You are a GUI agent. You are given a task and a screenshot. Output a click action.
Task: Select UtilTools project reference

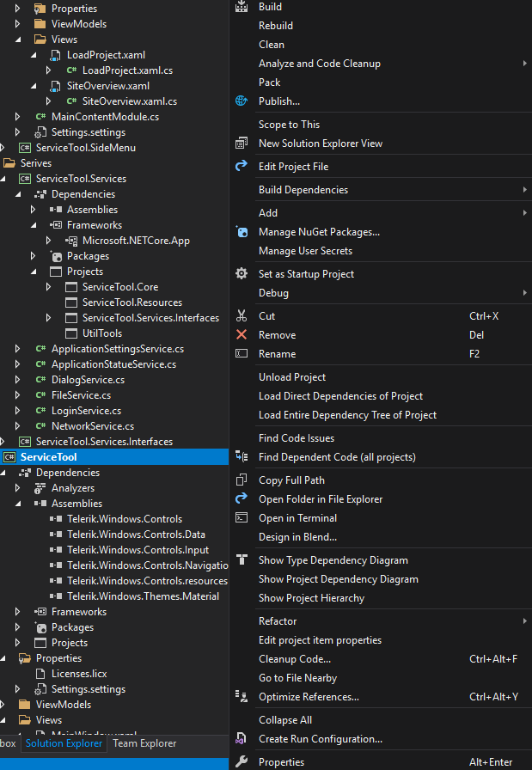[102, 333]
